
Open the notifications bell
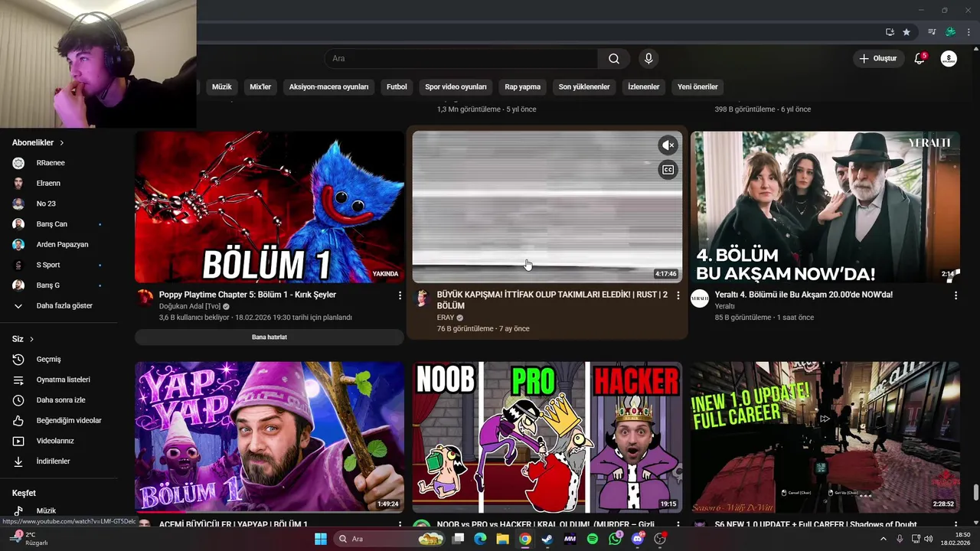(x=920, y=59)
